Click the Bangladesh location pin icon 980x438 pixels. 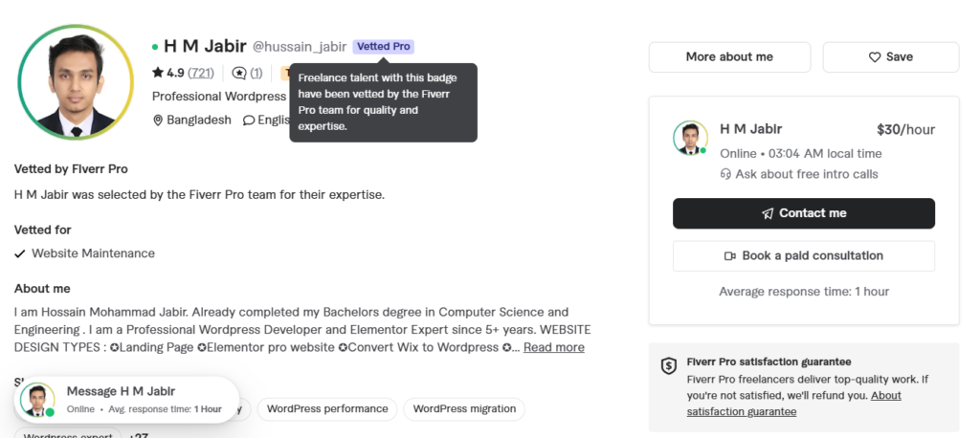click(158, 120)
